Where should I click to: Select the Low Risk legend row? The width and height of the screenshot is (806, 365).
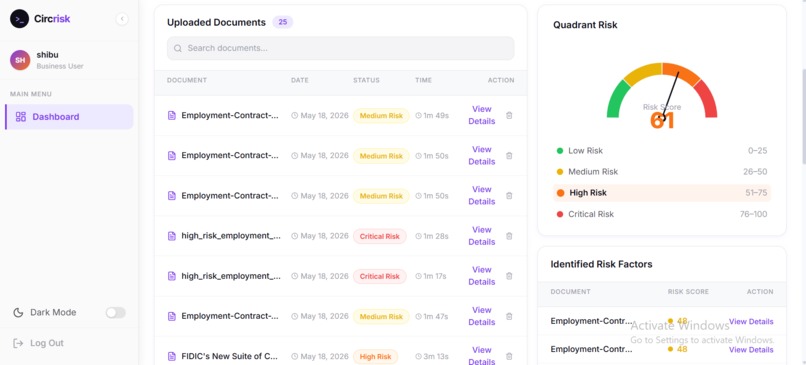click(662, 151)
